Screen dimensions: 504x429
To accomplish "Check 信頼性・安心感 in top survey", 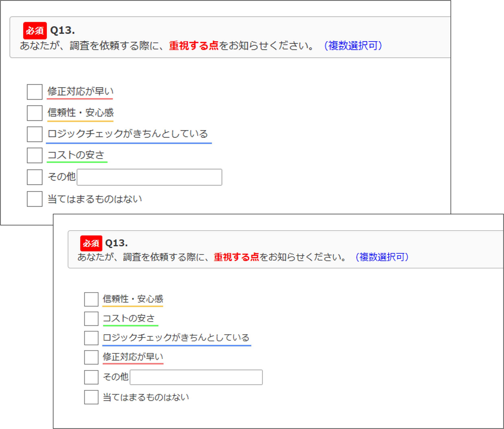I will [35, 113].
